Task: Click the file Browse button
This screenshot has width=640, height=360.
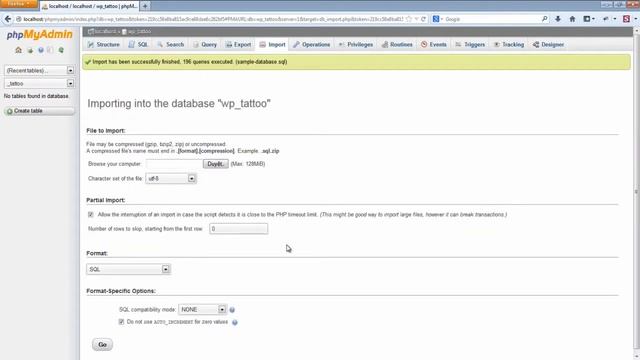Action: click(x=216, y=164)
